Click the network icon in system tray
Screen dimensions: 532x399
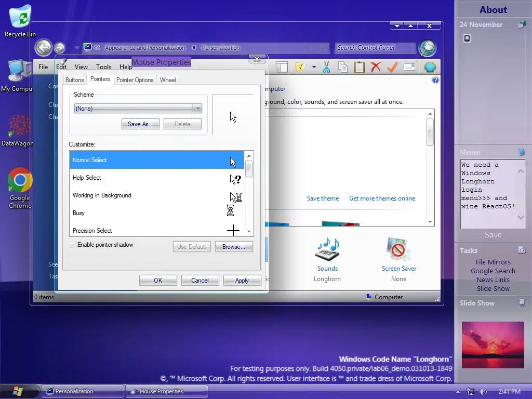click(x=470, y=392)
